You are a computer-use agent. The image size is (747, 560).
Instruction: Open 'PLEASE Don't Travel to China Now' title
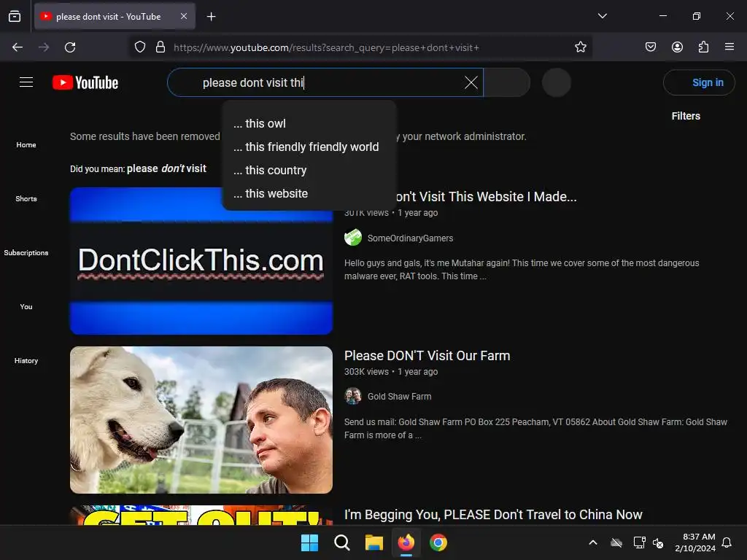pos(493,515)
